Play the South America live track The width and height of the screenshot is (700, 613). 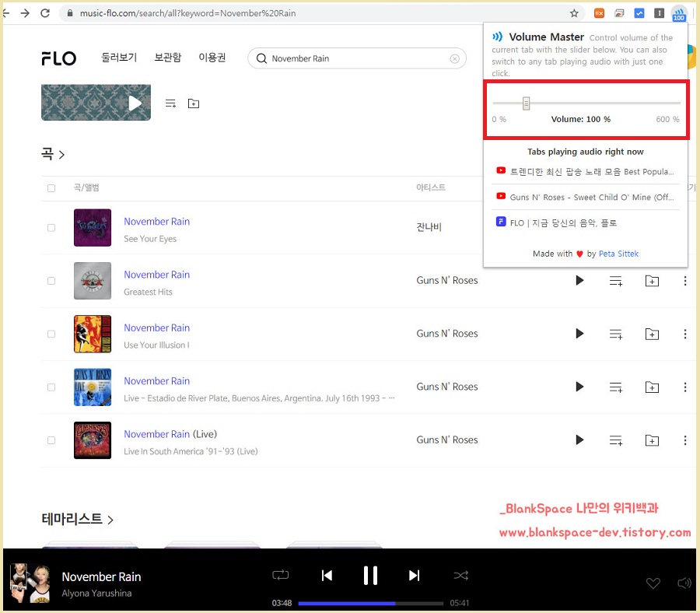tap(579, 440)
